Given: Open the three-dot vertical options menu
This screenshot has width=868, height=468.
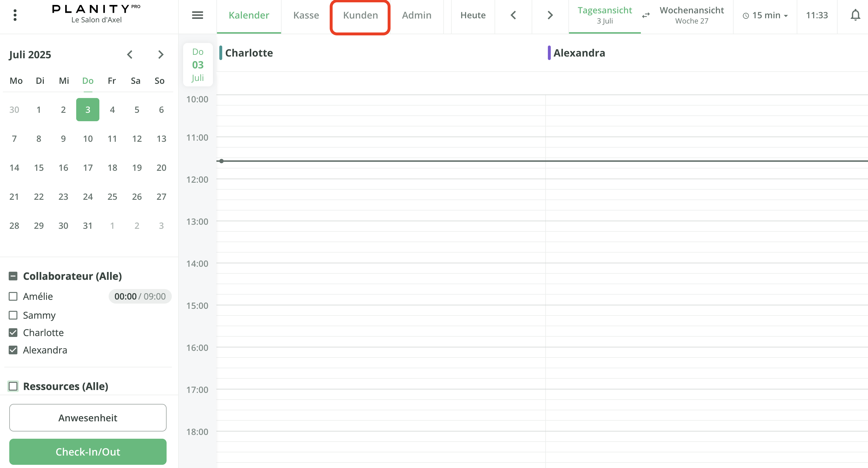Looking at the screenshot, I should click(15, 15).
